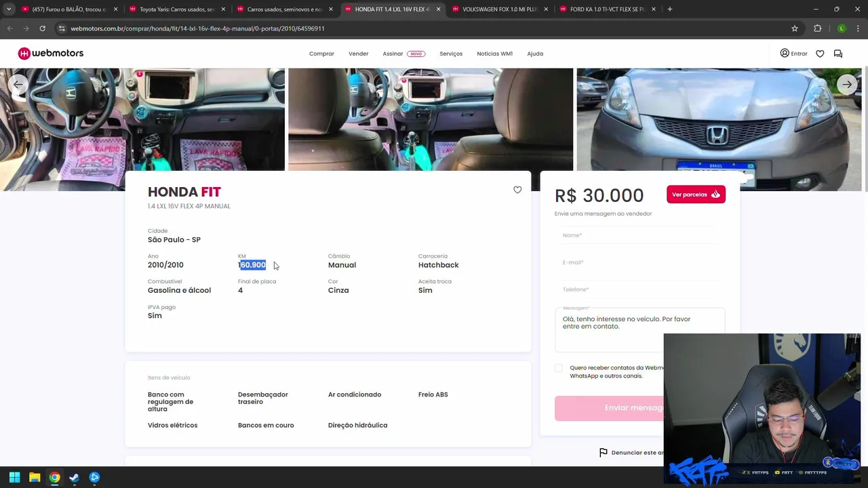
Task: Click the Direção hidráulica item
Action: click(357, 426)
